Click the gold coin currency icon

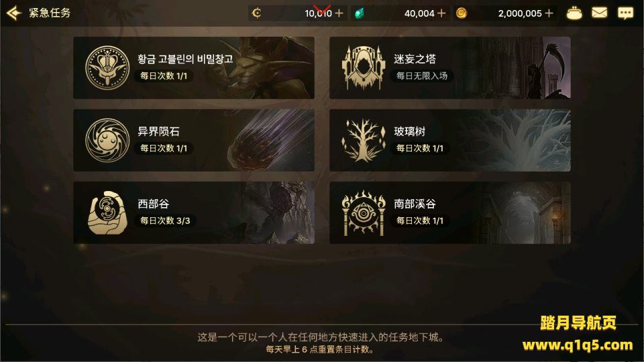click(462, 13)
